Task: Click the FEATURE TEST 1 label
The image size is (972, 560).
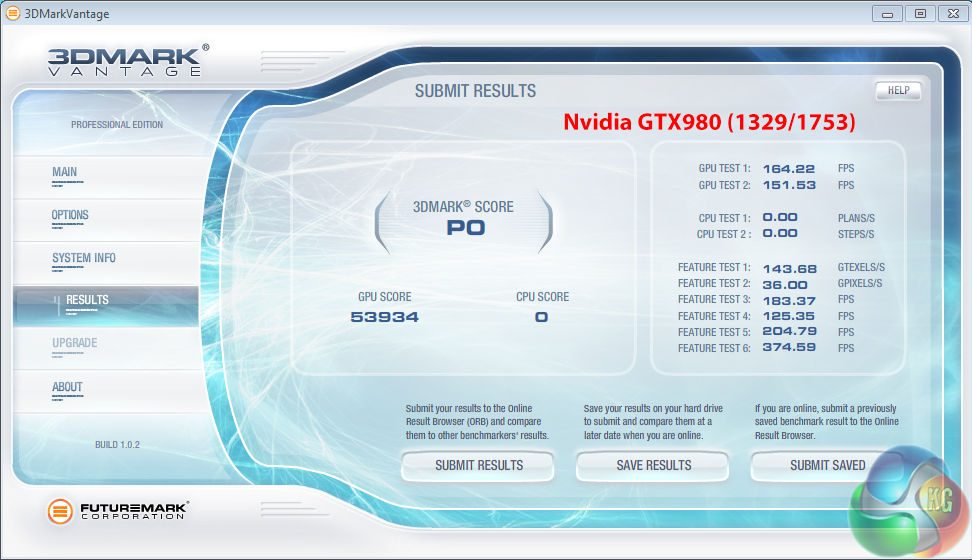Action: point(714,267)
